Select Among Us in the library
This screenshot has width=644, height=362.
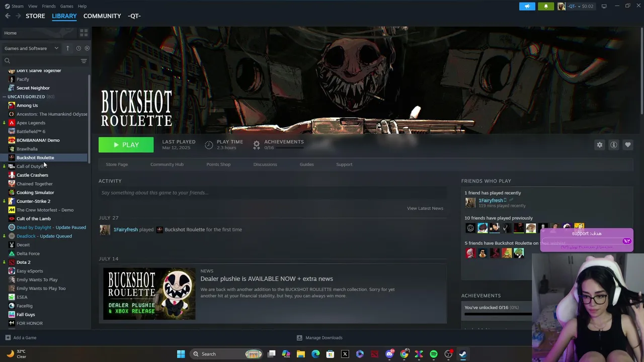pos(27,106)
